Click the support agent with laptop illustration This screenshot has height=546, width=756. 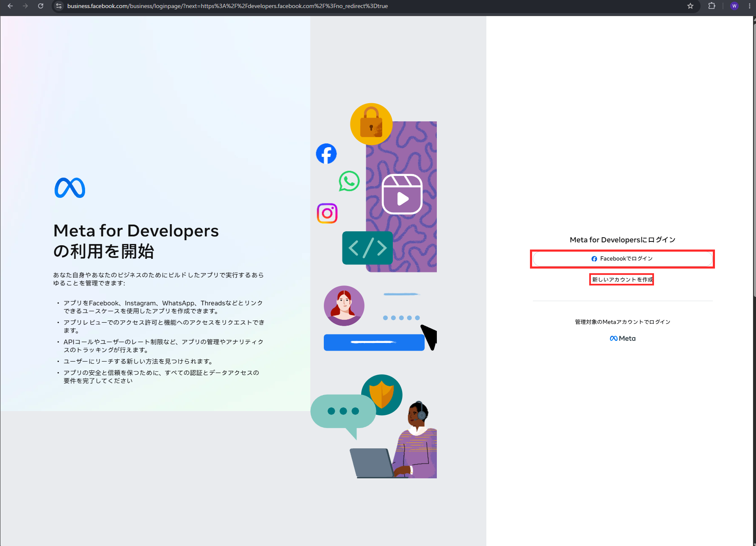(x=394, y=441)
